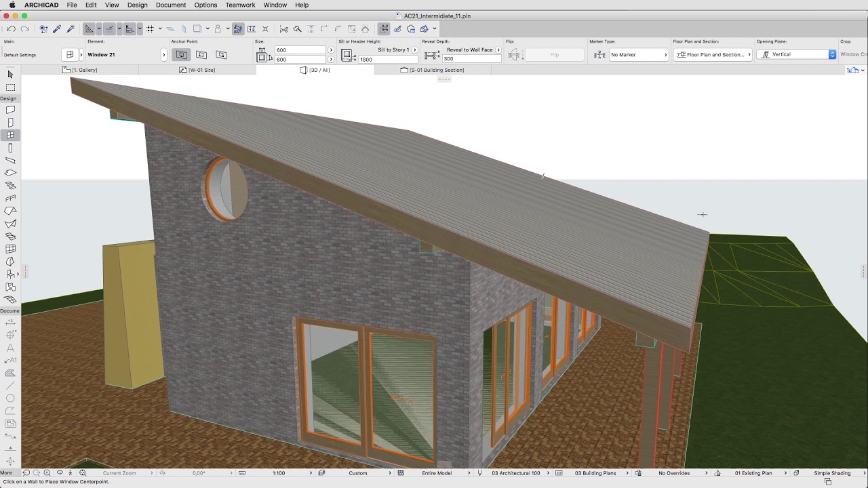Image resolution: width=868 pixels, height=488 pixels.
Task: Toggle the grid snap icon
Action: 150,28
